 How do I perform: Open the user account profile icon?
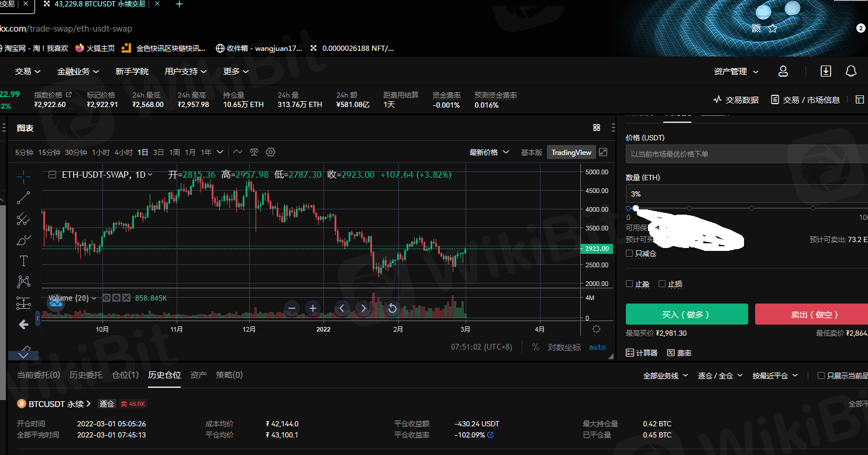click(783, 71)
